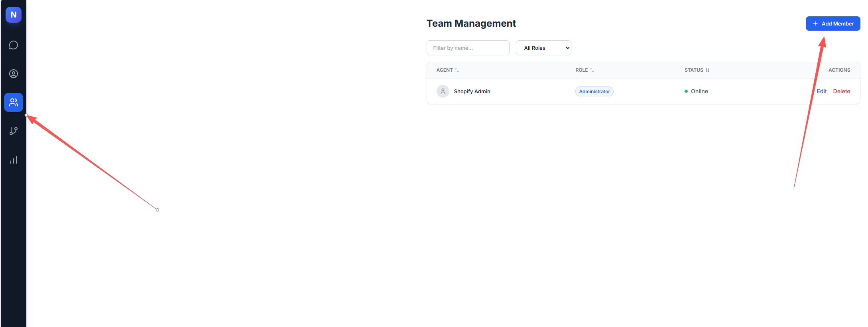This screenshot has width=868, height=327.
Task: Select the Shopify Admin name text
Action: (x=472, y=91)
